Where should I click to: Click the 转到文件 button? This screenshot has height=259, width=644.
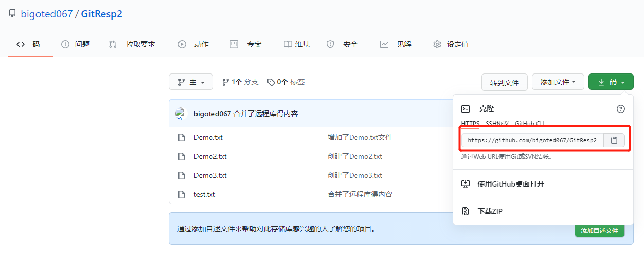click(x=505, y=82)
